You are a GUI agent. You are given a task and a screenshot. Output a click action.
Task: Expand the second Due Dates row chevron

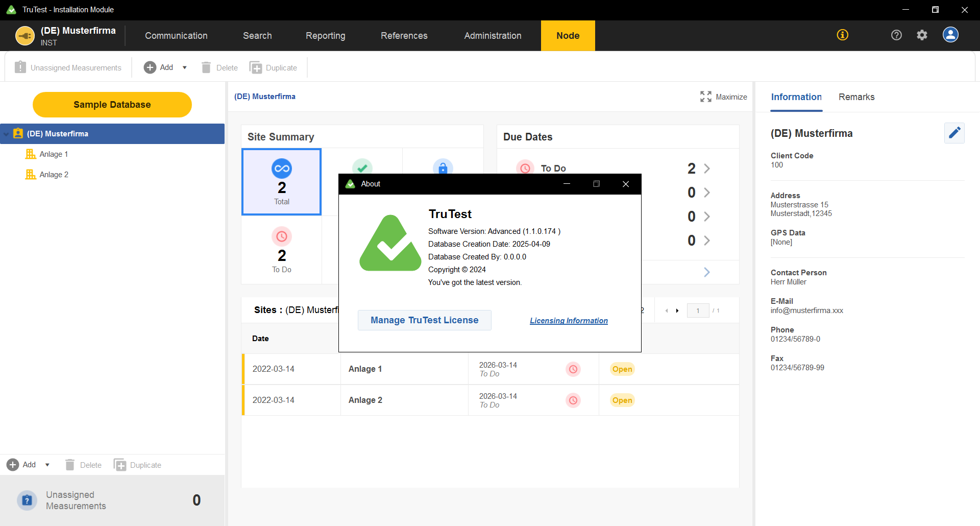click(707, 193)
